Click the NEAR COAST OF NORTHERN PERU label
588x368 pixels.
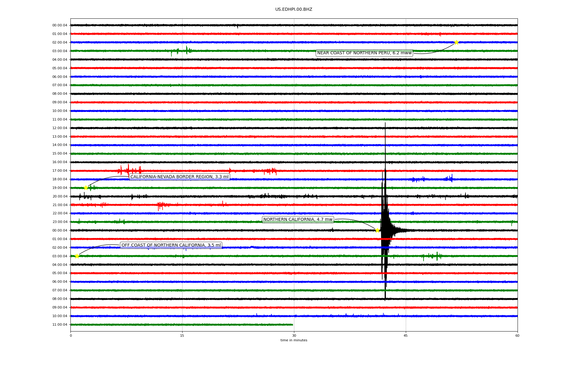click(364, 53)
